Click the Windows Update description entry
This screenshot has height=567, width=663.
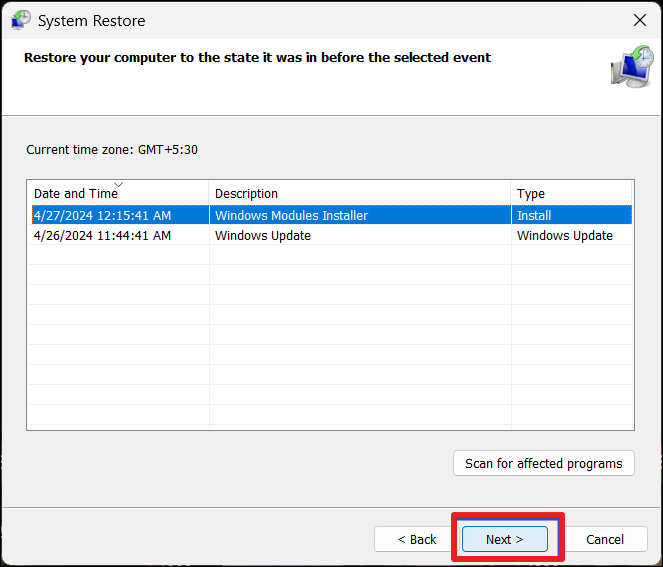pos(263,236)
